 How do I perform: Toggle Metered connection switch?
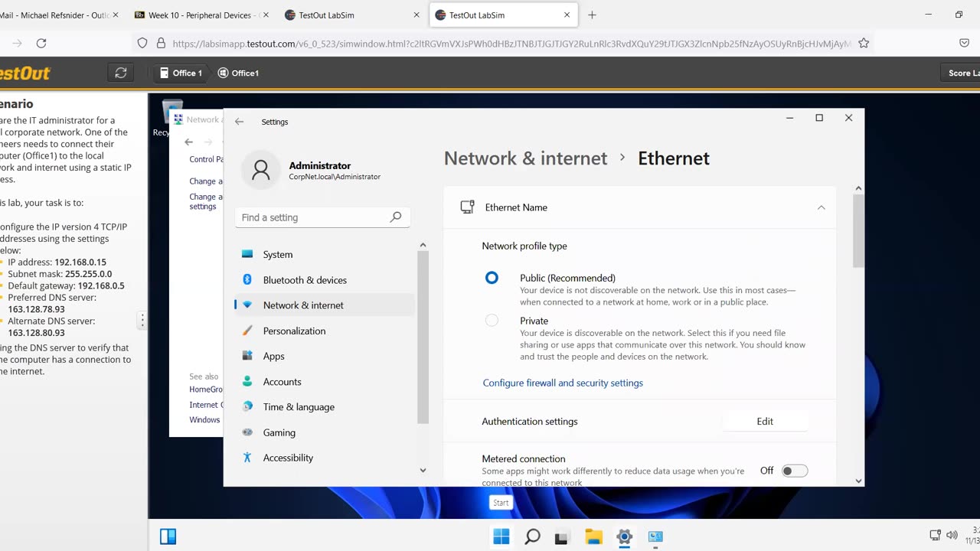coord(794,471)
